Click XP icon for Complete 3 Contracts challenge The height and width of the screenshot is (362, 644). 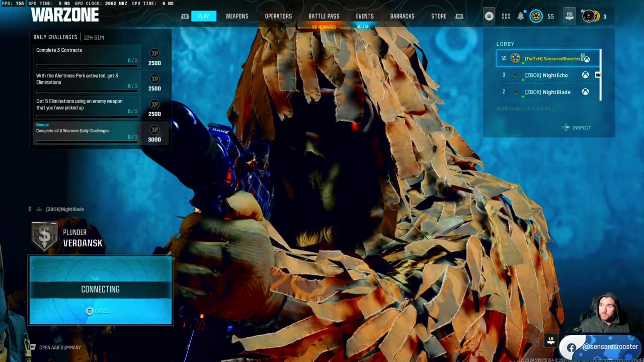point(154,53)
